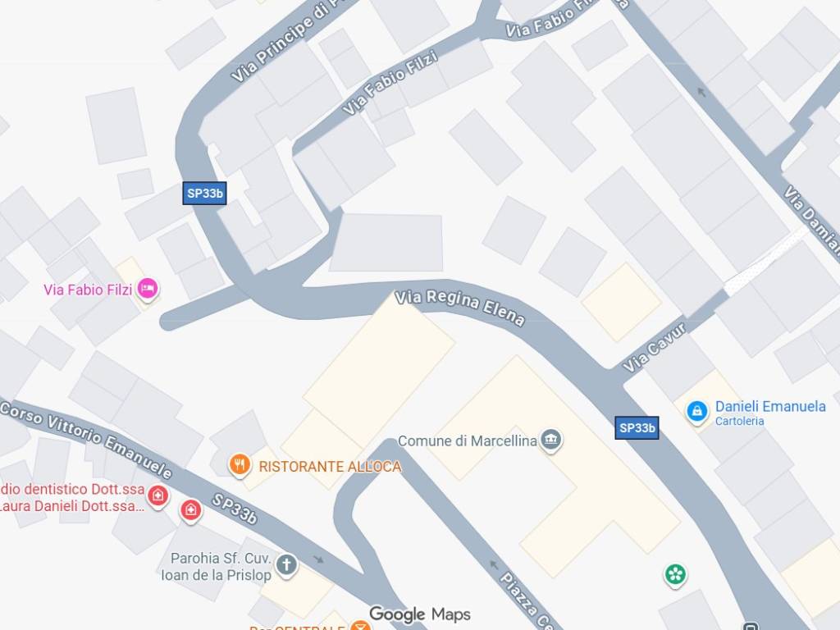Open the Bar Centrale orange pin at the bottom edge
Image resolution: width=840 pixels, height=630 pixels.
[x=360, y=625]
